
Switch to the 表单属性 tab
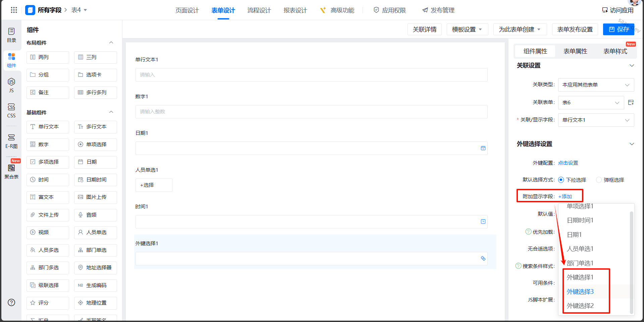click(x=575, y=51)
